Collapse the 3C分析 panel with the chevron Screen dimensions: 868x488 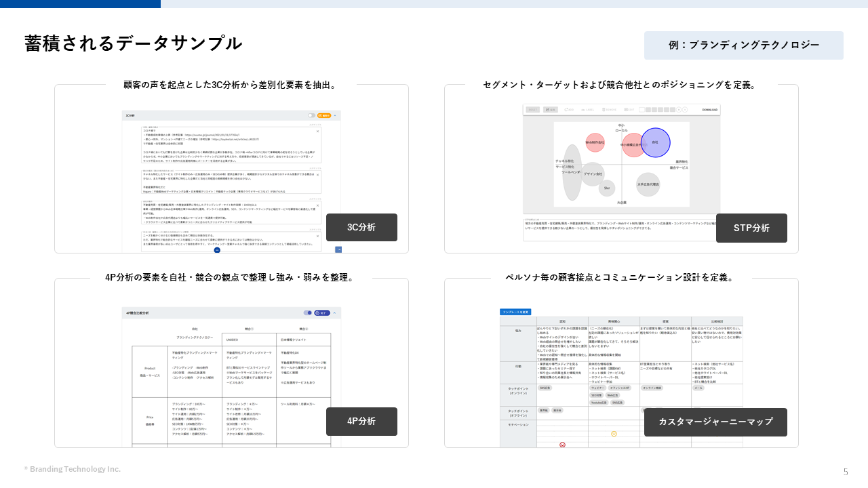click(335, 116)
